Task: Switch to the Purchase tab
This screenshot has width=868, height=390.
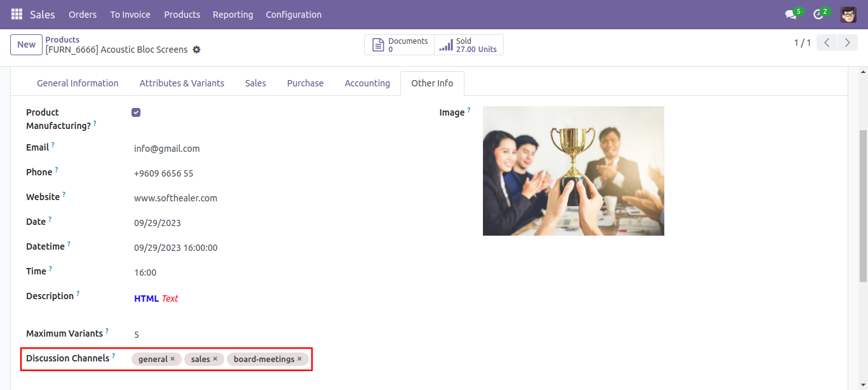Action: [305, 83]
